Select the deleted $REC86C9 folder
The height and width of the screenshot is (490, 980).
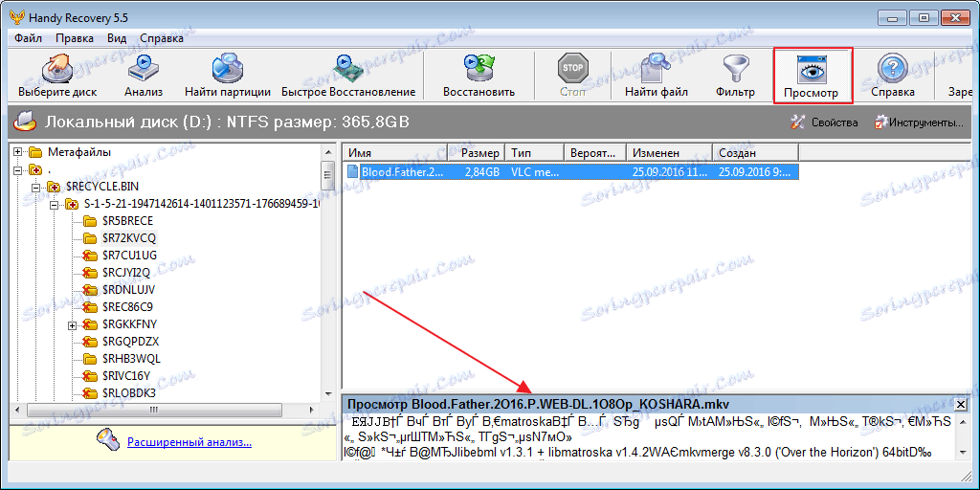pyautogui.click(x=127, y=307)
